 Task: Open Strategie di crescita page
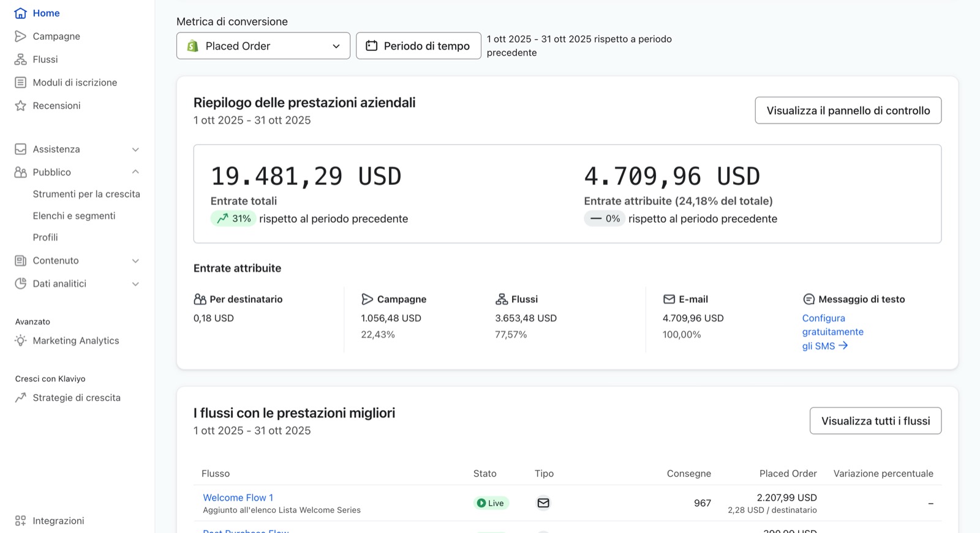tap(77, 398)
